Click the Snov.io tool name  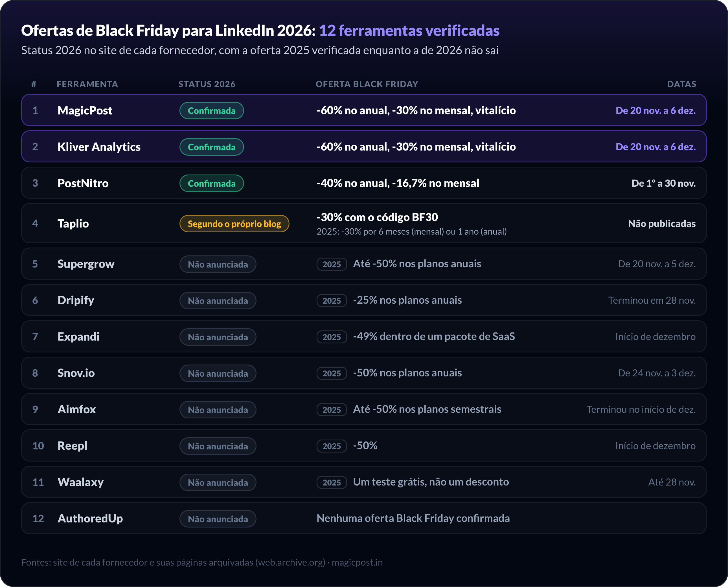76,373
